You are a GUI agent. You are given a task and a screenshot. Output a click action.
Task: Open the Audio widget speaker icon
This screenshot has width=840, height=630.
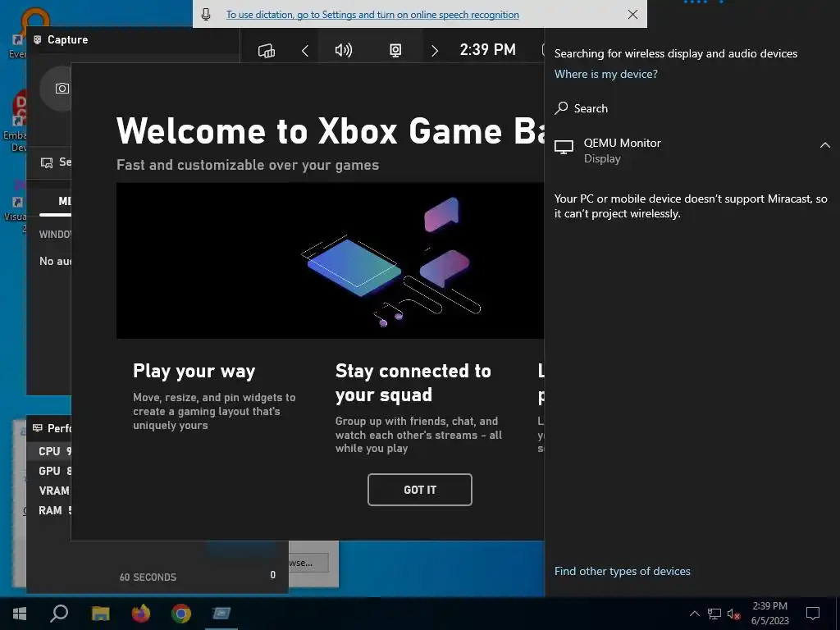[344, 50]
